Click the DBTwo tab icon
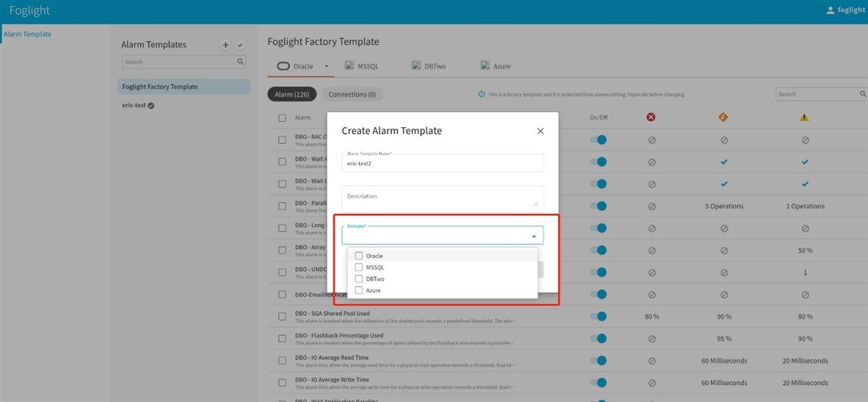Screen dimensions: 868x402 (416, 65)
